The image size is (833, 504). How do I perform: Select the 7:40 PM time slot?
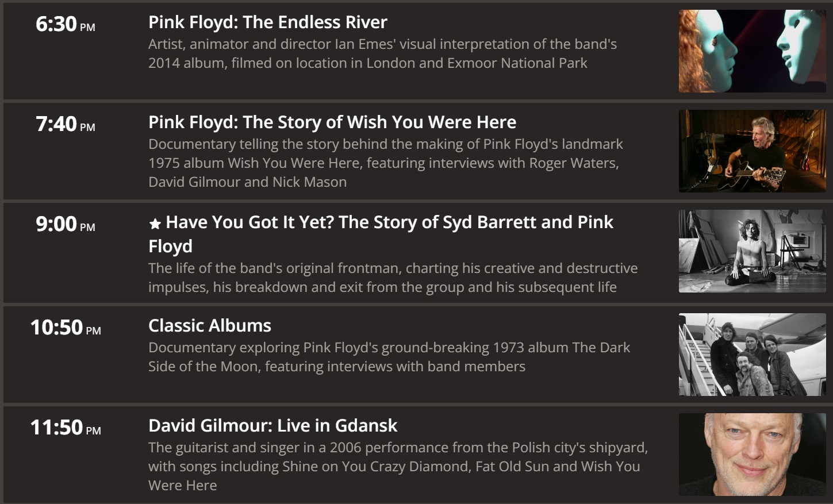pyautogui.click(x=66, y=124)
